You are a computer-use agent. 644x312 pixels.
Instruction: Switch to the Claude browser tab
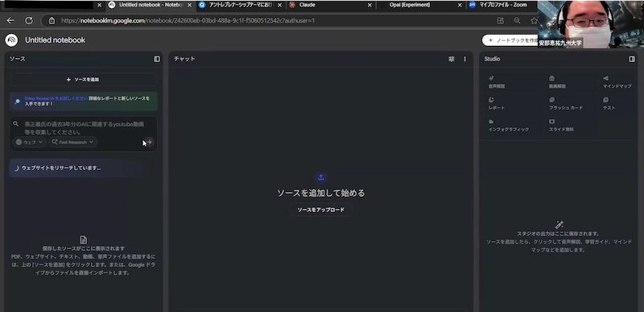pos(331,5)
